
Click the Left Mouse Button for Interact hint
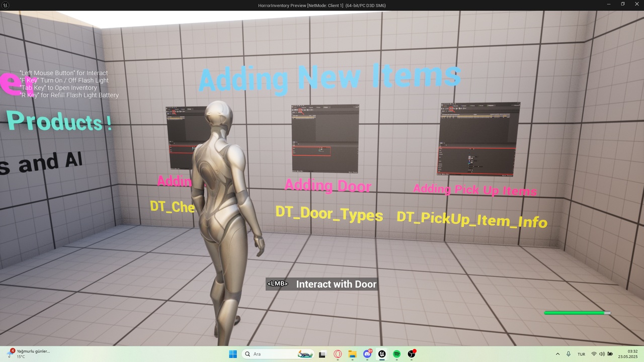click(63, 73)
